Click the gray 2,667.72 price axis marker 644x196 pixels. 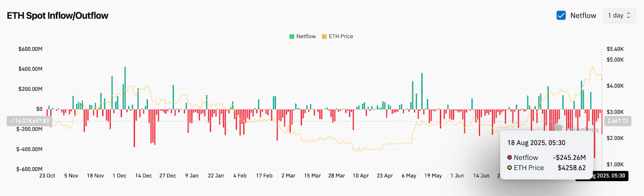tap(617, 121)
